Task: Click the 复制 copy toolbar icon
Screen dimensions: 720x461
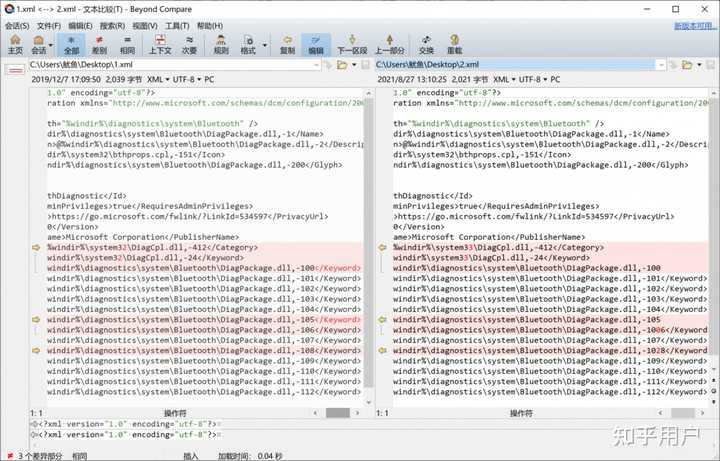Action: [287, 45]
